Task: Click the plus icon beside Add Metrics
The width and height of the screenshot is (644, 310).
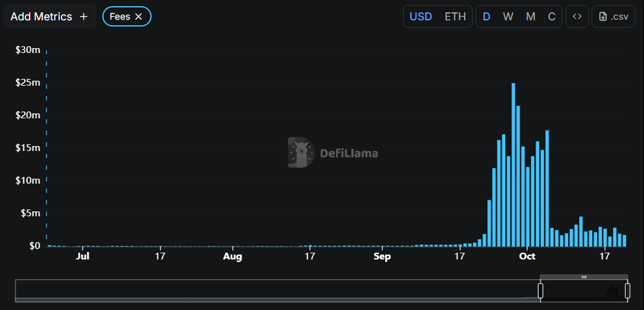Action: click(x=84, y=17)
